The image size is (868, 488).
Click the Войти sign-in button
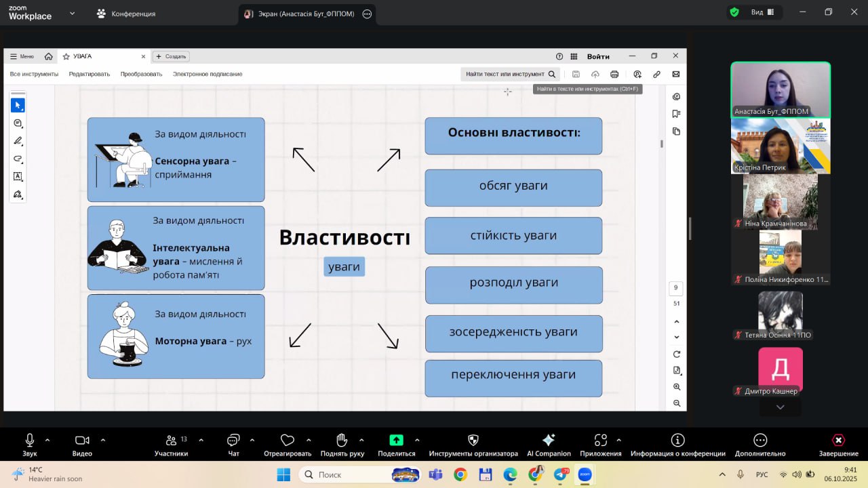(x=598, y=56)
